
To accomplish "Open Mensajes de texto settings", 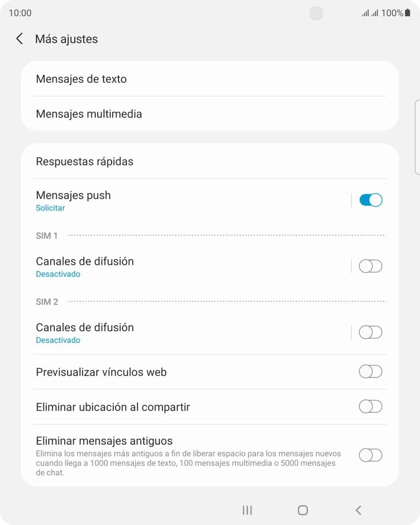I will click(x=81, y=79).
